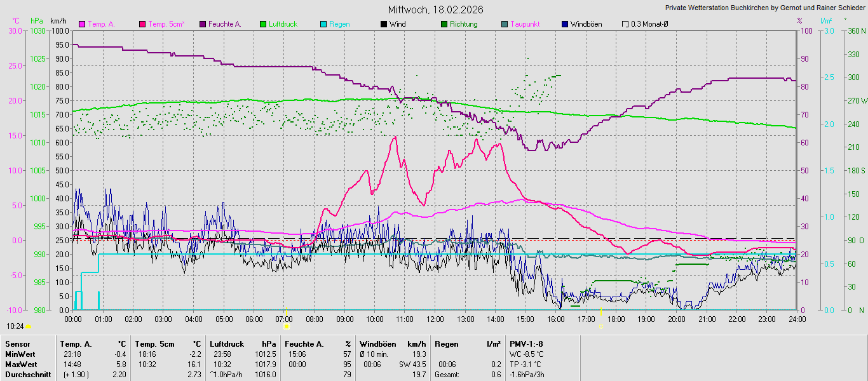The height and width of the screenshot is (381, 868).
Task: Toggle the 0.3 Monat-Ø legend box
Action: click(625, 24)
